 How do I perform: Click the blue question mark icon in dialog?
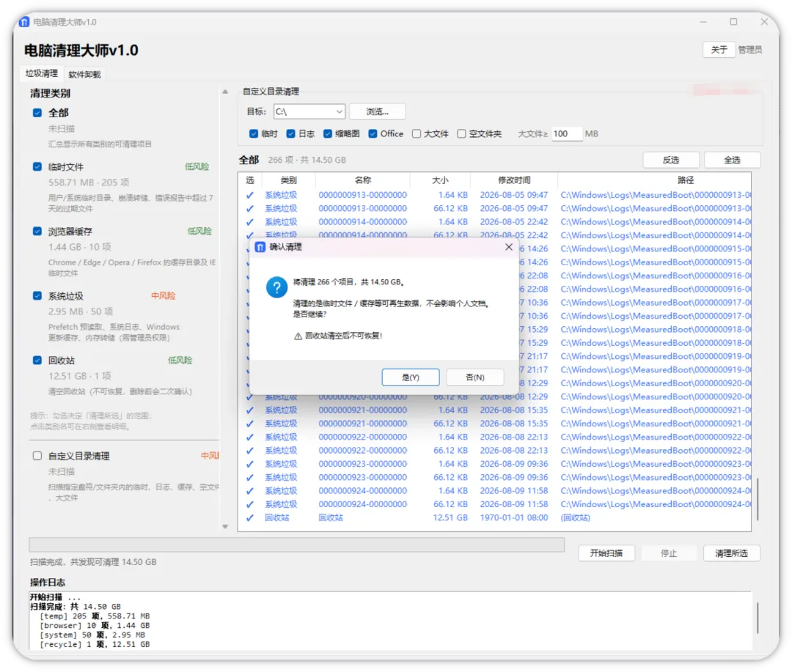pos(276,287)
